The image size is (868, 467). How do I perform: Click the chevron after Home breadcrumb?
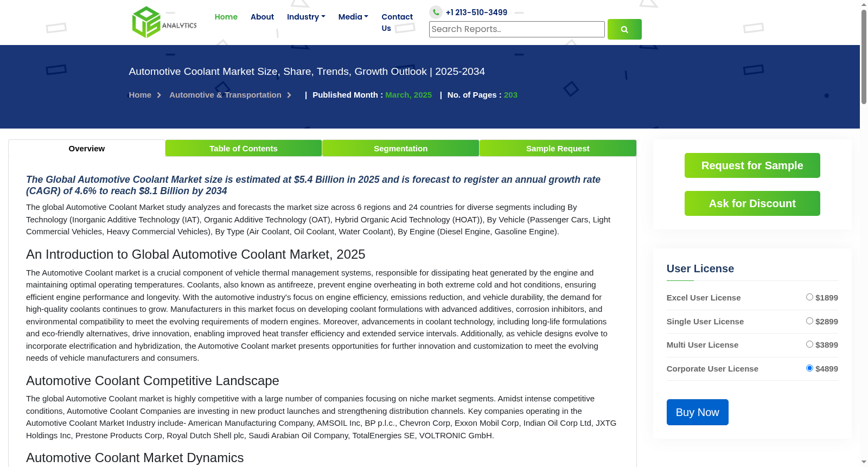coord(159,95)
